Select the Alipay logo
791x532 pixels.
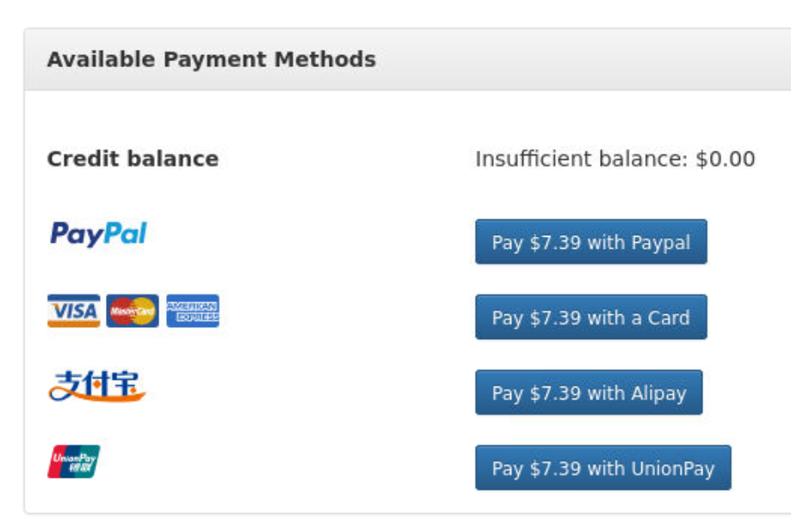tap(96, 387)
